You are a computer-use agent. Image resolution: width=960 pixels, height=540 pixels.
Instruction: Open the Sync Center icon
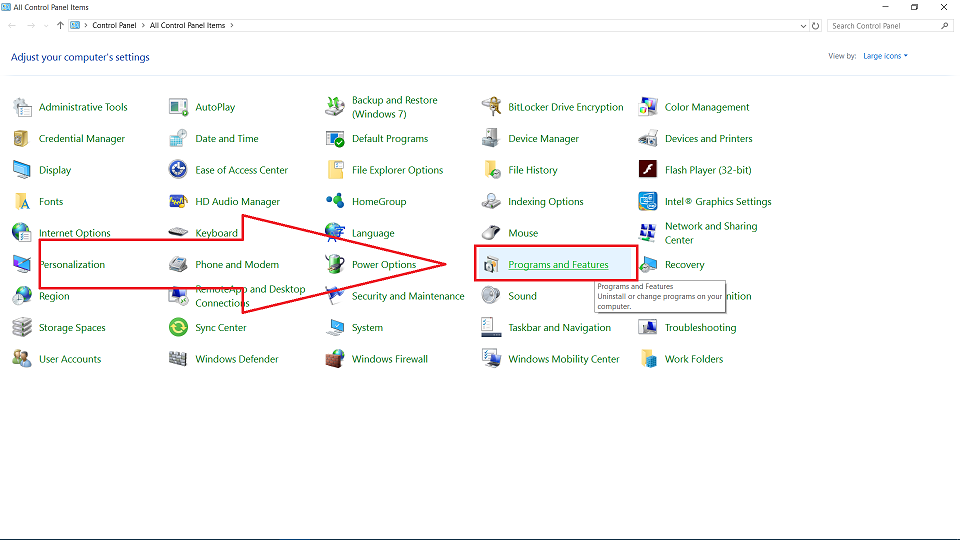178,328
